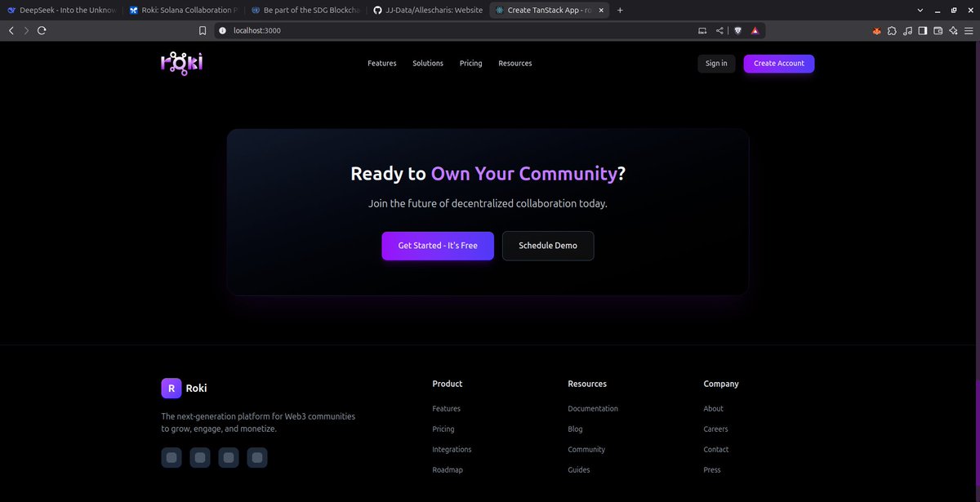
Task: Open the Documentation footer link
Action: coord(593,408)
